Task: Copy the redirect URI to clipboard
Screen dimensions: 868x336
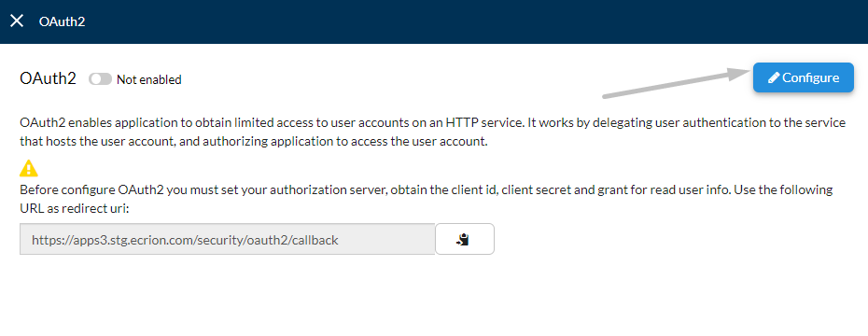Action: tap(465, 239)
